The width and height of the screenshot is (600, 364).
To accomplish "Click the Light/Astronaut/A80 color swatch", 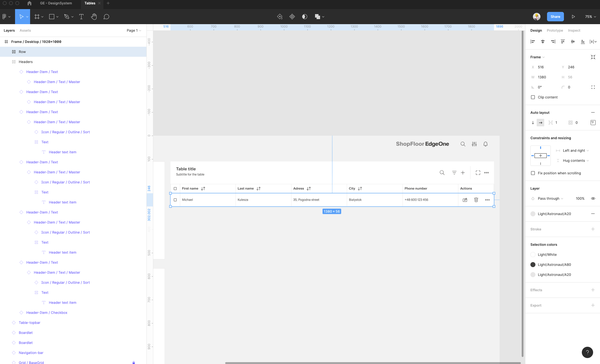I will (533, 265).
